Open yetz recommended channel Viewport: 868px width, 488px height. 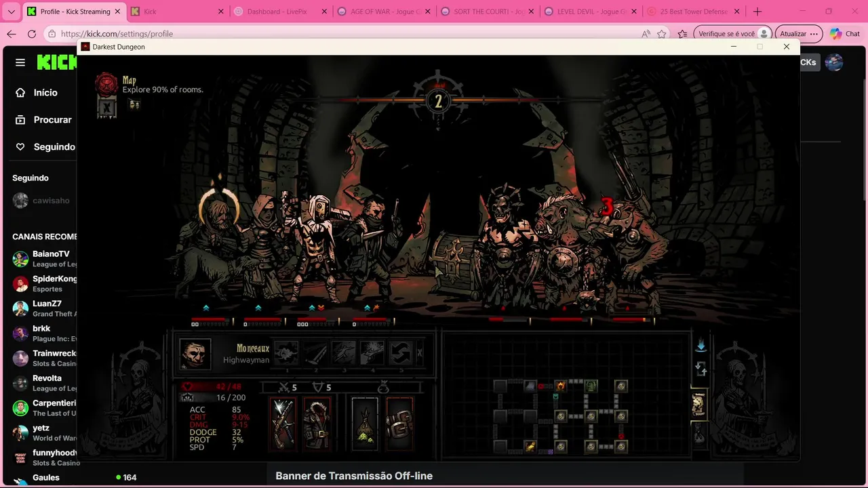[44, 432]
